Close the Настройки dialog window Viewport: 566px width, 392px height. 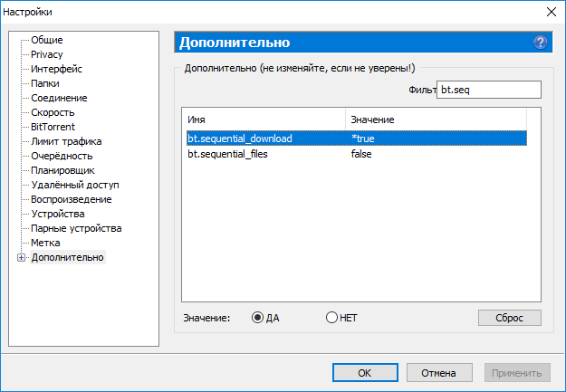pyautogui.click(x=550, y=12)
